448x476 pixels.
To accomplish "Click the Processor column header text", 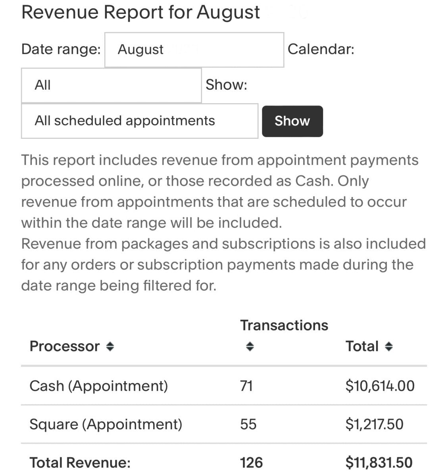I will [64, 346].
